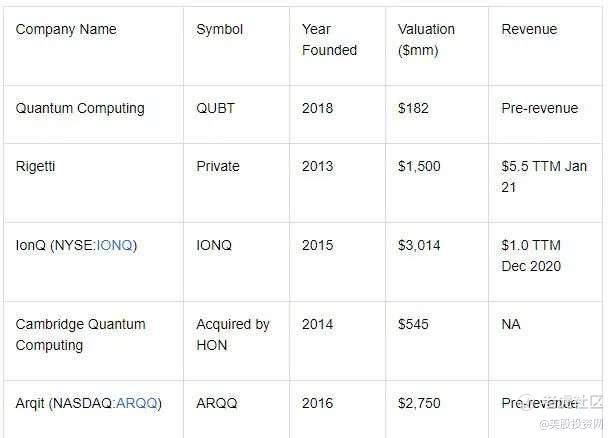This screenshot has height=438, width=615.
Task: Click the Private symbol cell for Rigetti
Action: pyautogui.click(x=220, y=166)
